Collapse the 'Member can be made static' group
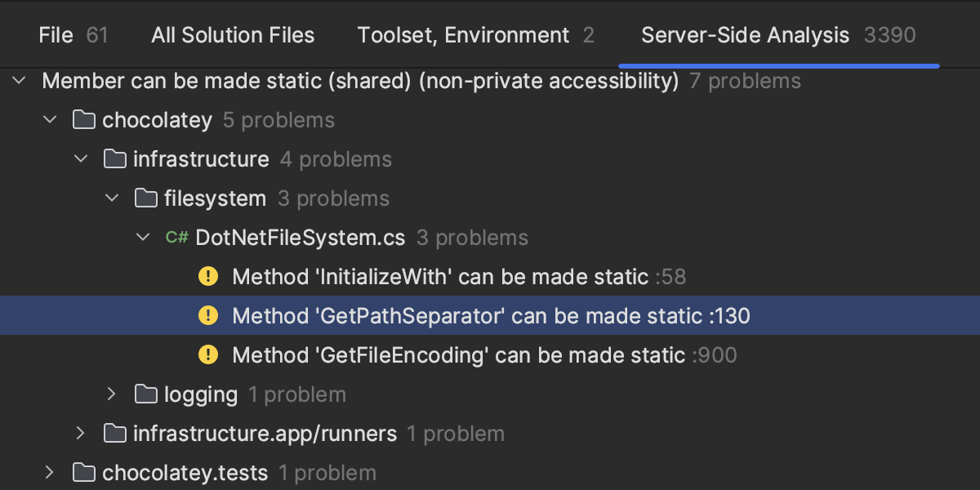 (x=20, y=81)
